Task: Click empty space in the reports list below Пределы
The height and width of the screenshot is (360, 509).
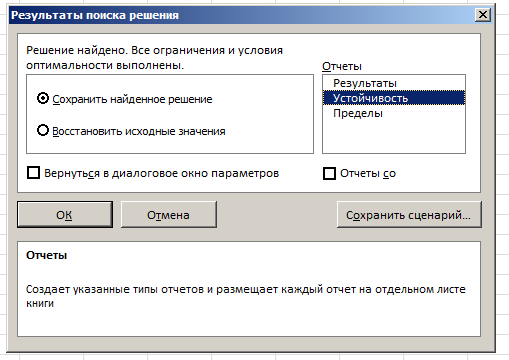Action: (x=394, y=137)
